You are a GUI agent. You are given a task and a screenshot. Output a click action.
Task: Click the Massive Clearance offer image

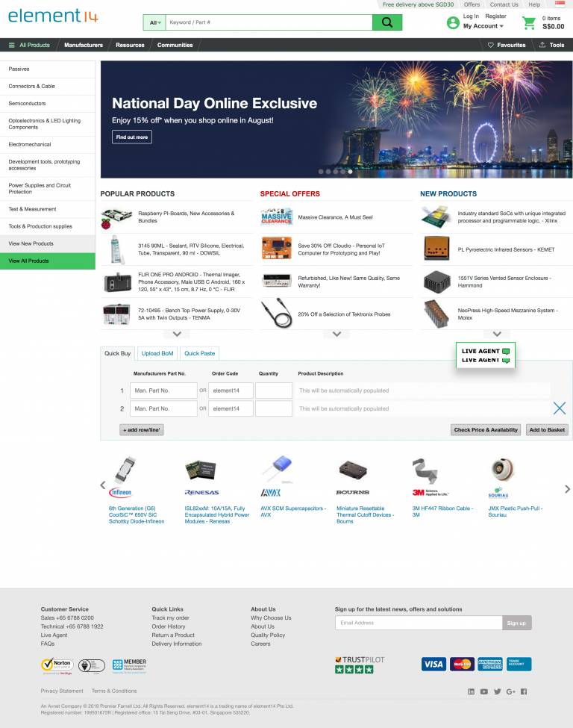tap(277, 217)
